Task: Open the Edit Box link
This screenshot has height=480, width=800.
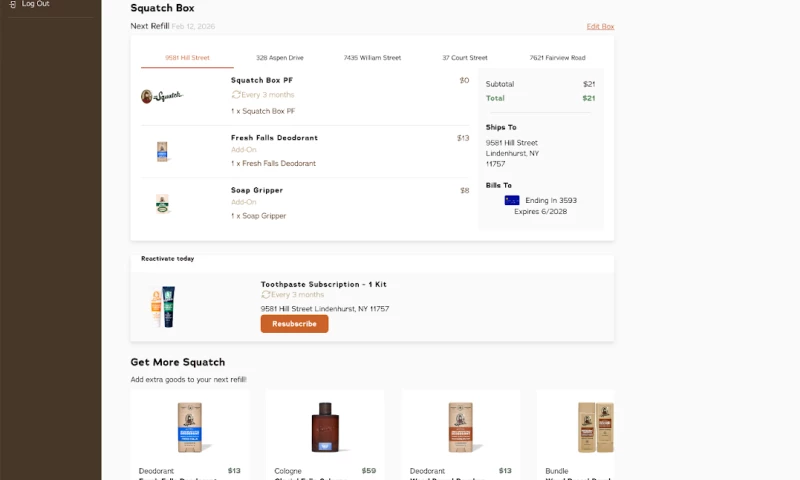Action: click(600, 27)
